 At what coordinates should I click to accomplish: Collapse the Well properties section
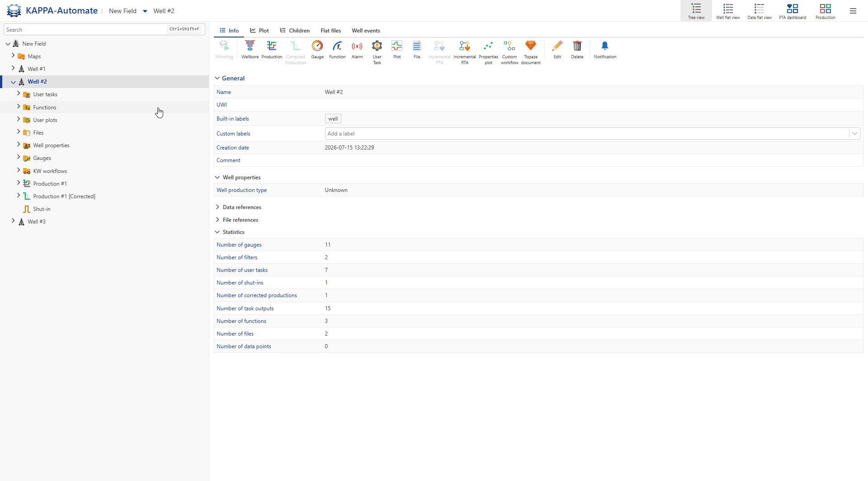tap(217, 177)
